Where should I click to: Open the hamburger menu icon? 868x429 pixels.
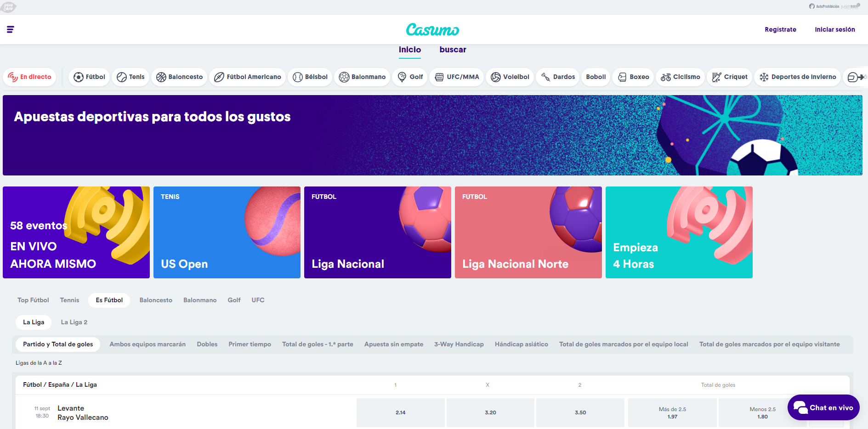click(x=10, y=29)
